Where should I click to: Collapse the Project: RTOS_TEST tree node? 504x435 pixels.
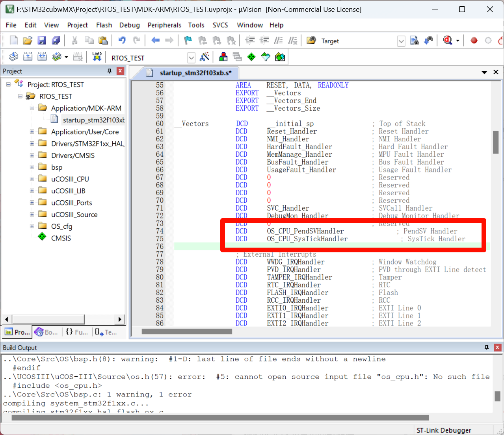click(x=8, y=85)
